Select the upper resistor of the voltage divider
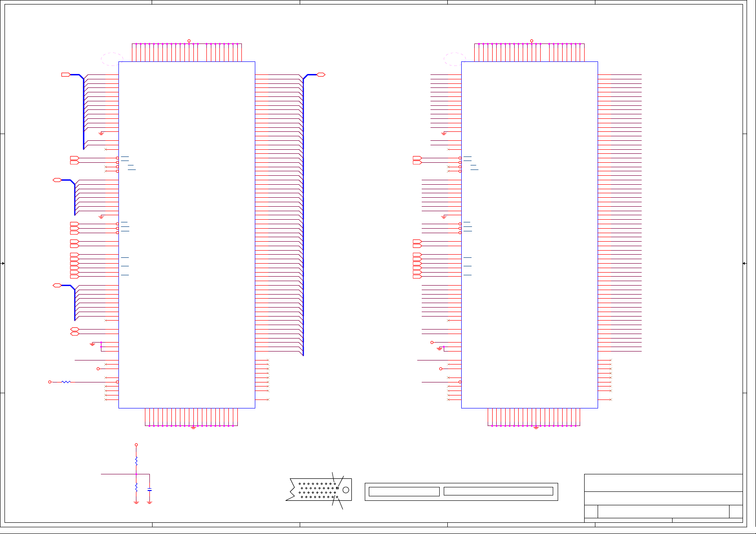The image size is (756, 534). point(136,461)
